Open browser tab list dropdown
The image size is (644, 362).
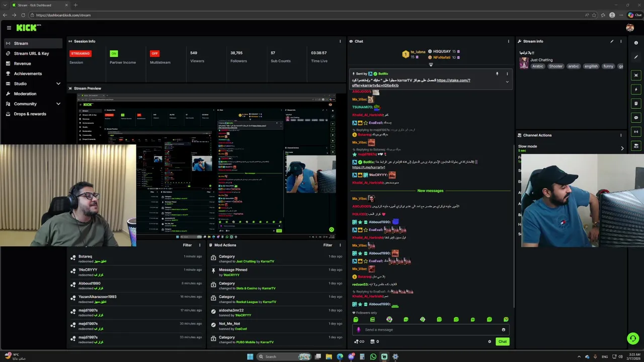[5, 5]
